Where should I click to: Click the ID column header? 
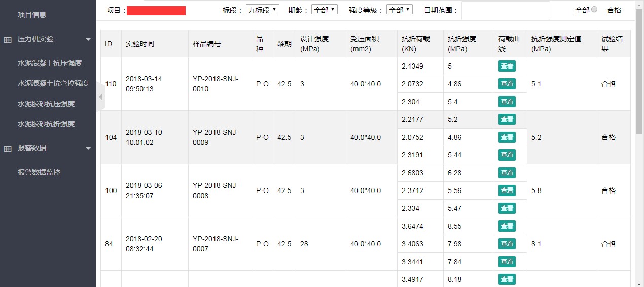(111, 44)
